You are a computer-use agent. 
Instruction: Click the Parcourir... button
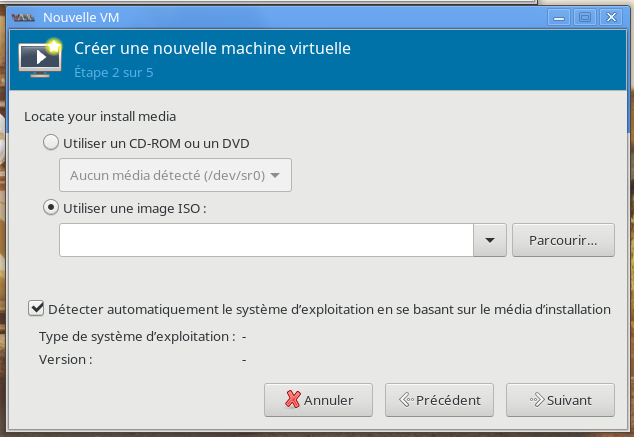pos(563,240)
